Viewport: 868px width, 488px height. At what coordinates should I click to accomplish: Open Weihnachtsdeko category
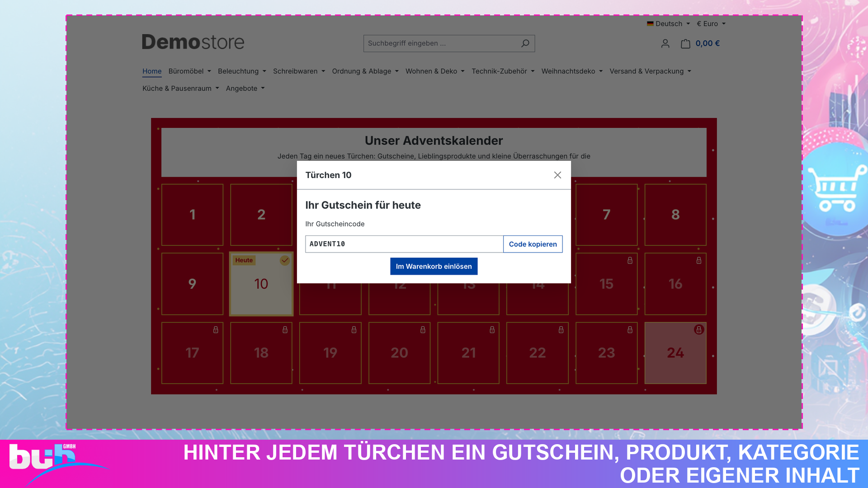[572, 71]
